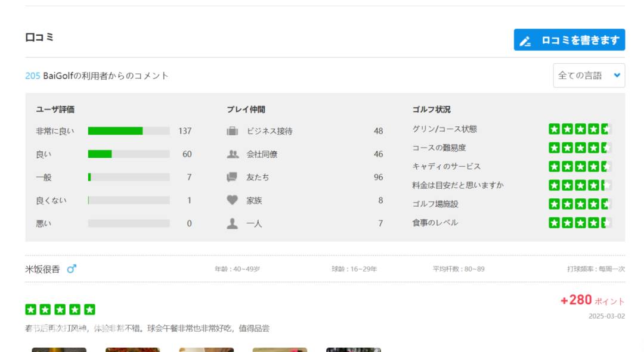
Task: Click the briefcase icon beside ビジネス接待
Action: [232, 131]
